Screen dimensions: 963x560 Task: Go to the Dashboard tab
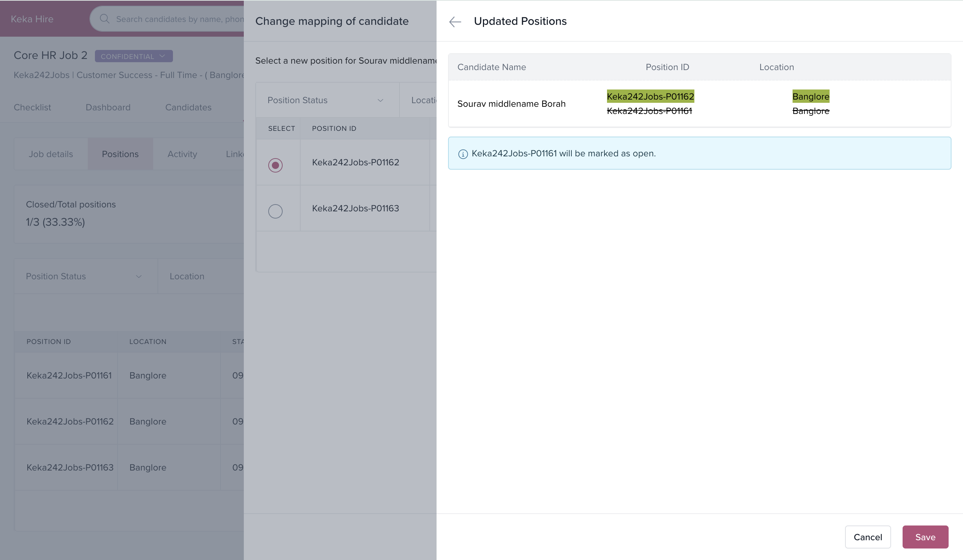tap(108, 107)
